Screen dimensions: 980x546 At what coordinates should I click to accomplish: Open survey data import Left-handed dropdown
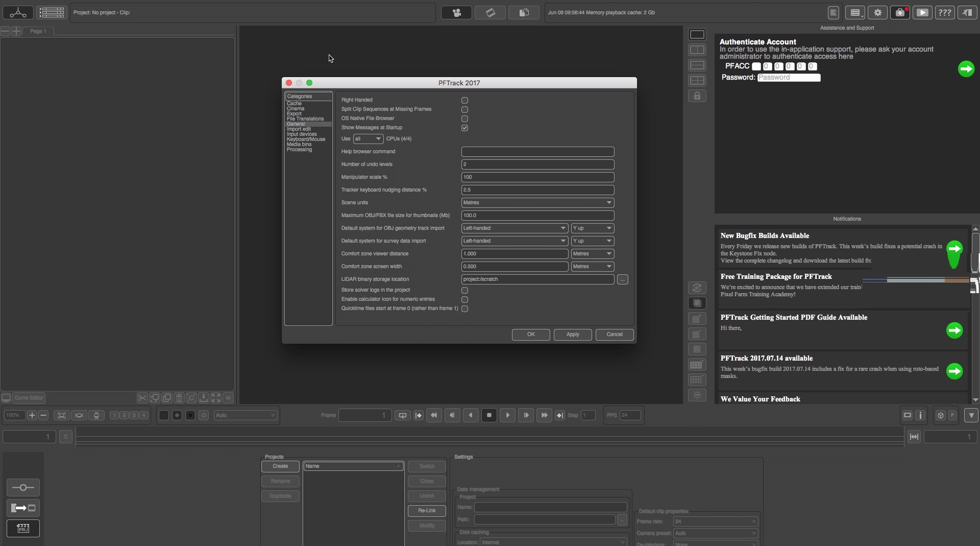coord(514,241)
